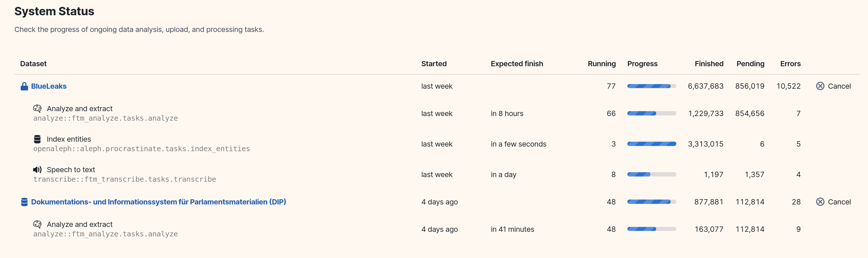Sort by the Errors column header
Screen dimensions: 868x258
(x=790, y=63)
